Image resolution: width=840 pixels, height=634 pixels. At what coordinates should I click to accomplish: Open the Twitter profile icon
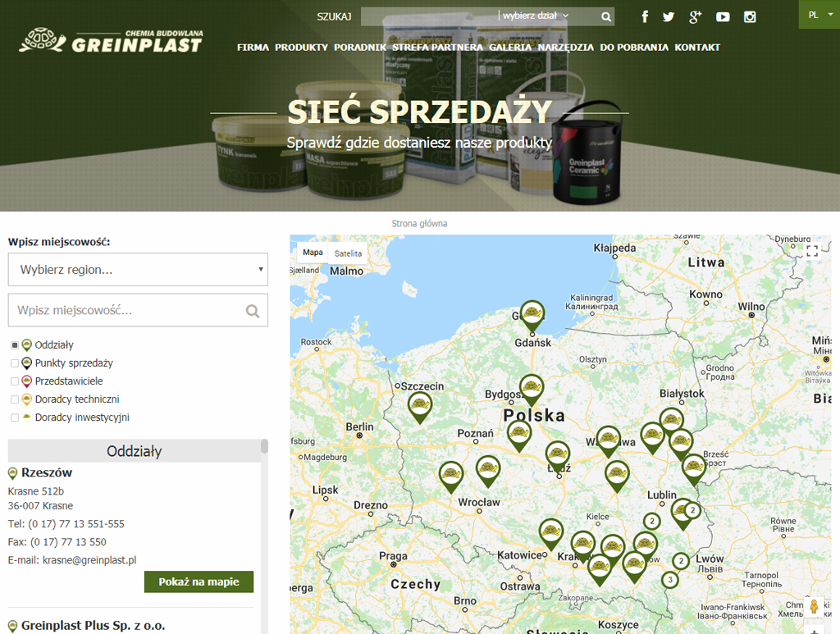pos(669,16)
